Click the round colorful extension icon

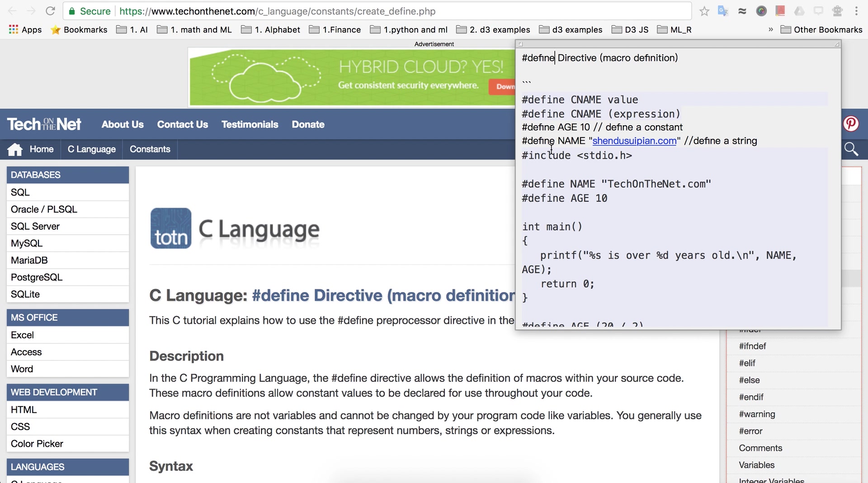click(761, 11)
